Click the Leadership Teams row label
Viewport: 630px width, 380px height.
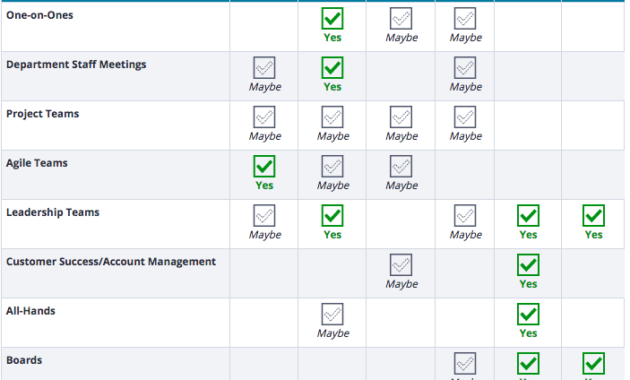(x=53, y=212)
